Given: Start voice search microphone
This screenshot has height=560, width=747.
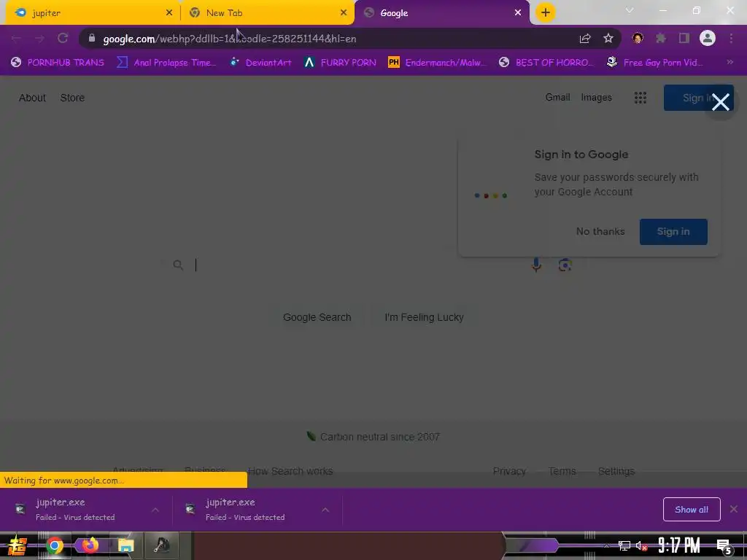Looking at the screenshot, I should click(x=536, y=265).
